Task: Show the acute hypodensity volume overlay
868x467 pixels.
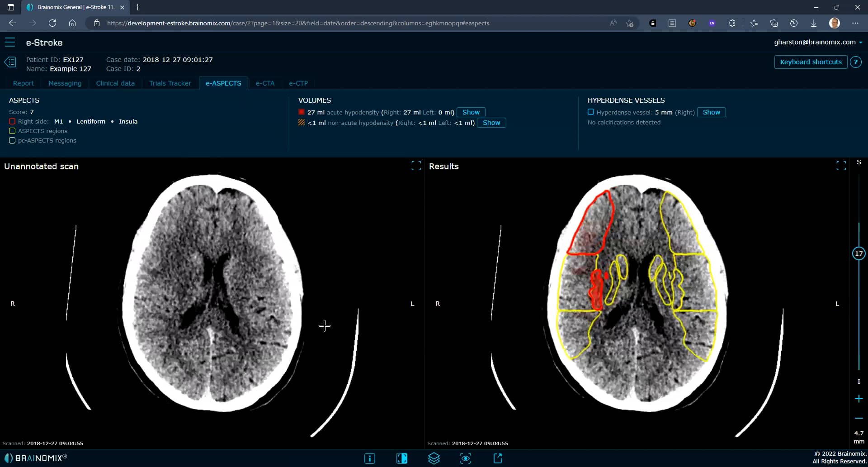Action: [471, 112]
